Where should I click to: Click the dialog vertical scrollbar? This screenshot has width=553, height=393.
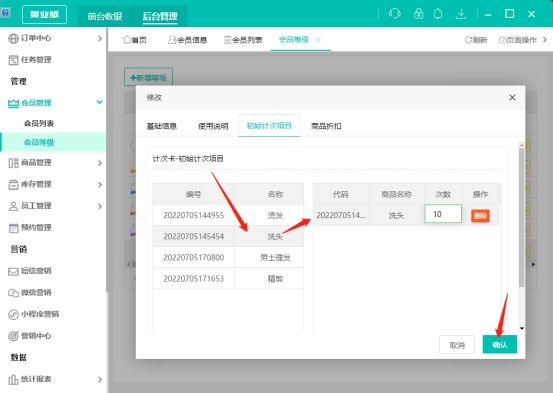521,217
